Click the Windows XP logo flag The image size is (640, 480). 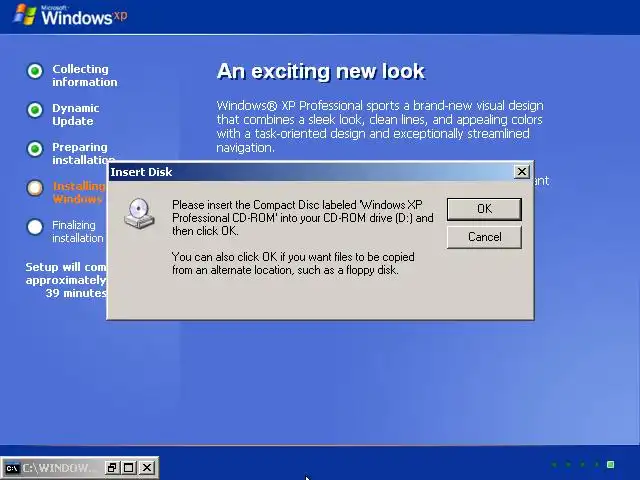click(24, 14)
